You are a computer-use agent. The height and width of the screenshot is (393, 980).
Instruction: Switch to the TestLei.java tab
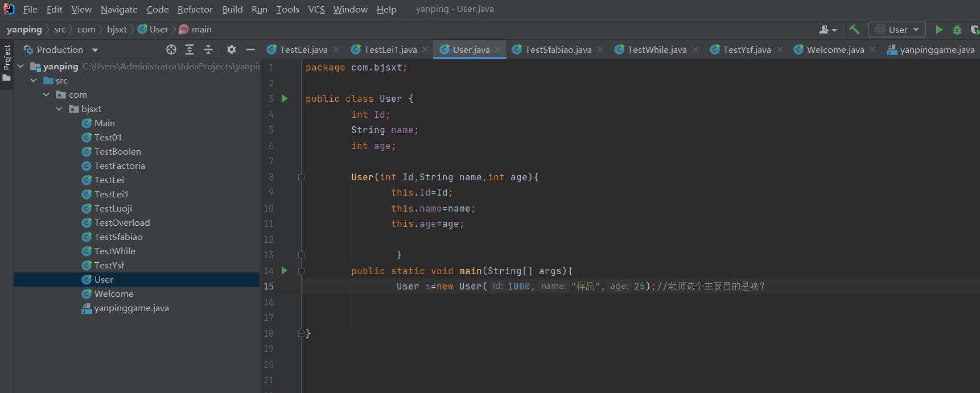coord(303,49)
